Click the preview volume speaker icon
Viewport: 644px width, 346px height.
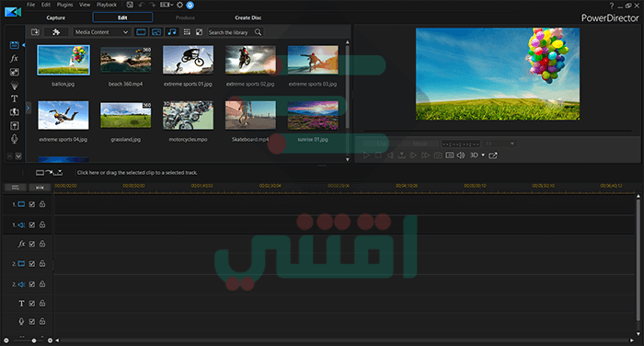pos(461,156)
